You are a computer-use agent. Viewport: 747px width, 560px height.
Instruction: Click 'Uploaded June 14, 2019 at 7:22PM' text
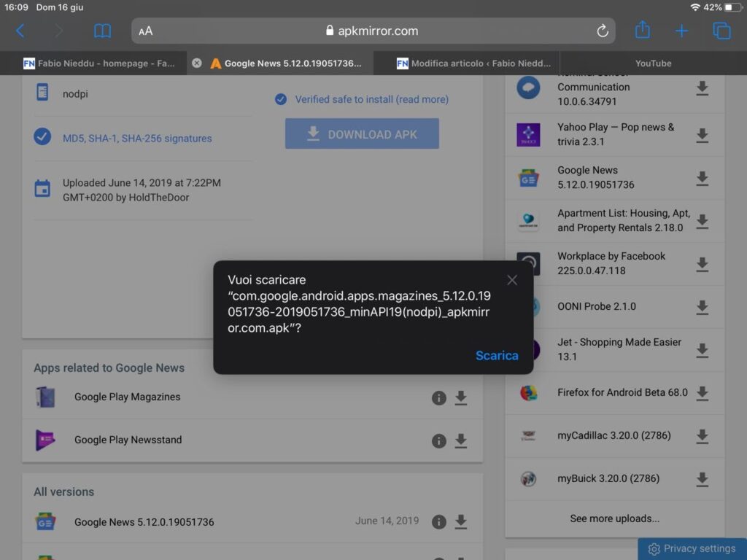coord(142,183)
